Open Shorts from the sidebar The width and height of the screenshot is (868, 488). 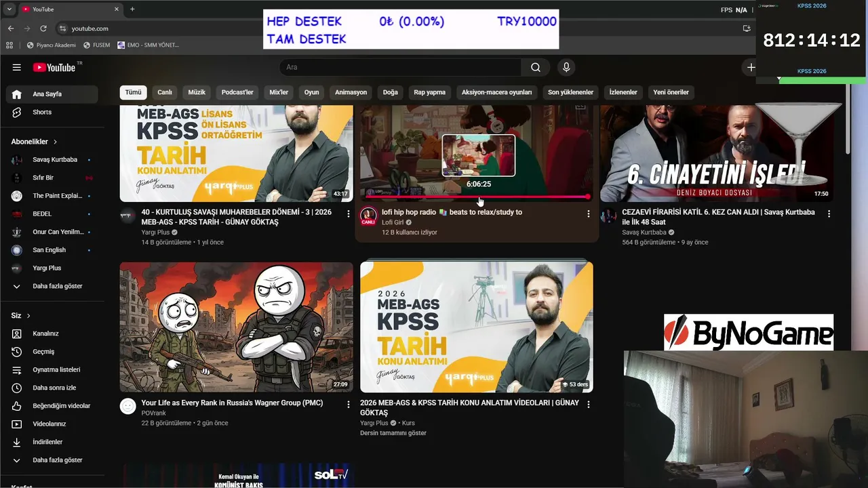point(52,112)
